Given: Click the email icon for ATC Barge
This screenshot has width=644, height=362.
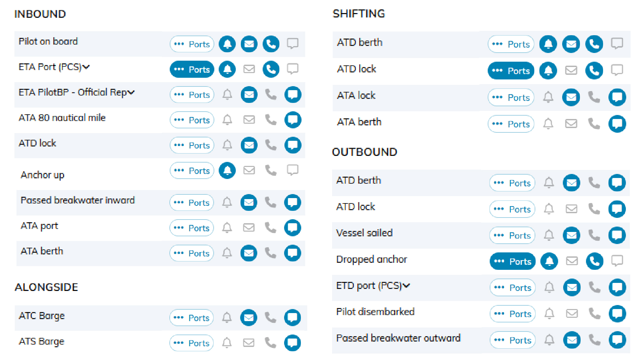Looking at the screenshot, I should 249,317.
